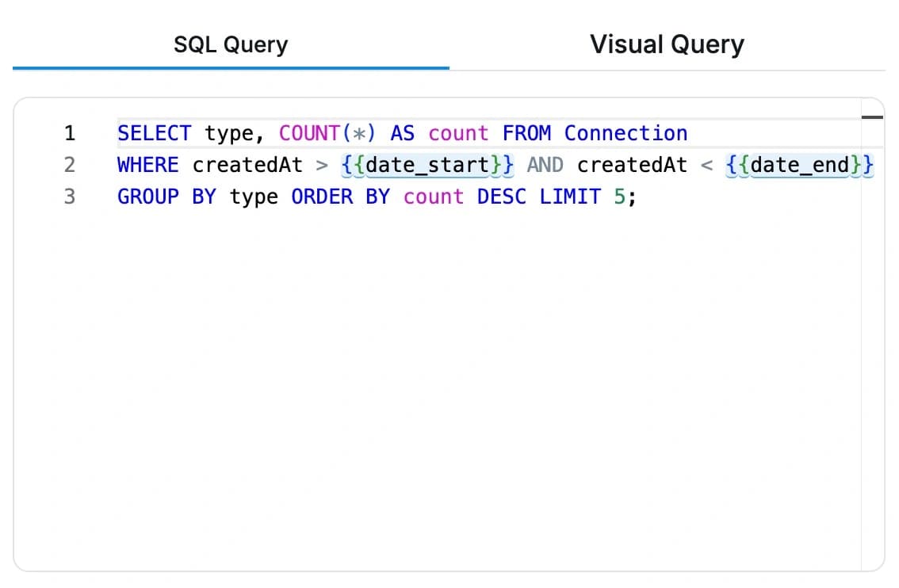Click the count alias after AS

point(457,133)
